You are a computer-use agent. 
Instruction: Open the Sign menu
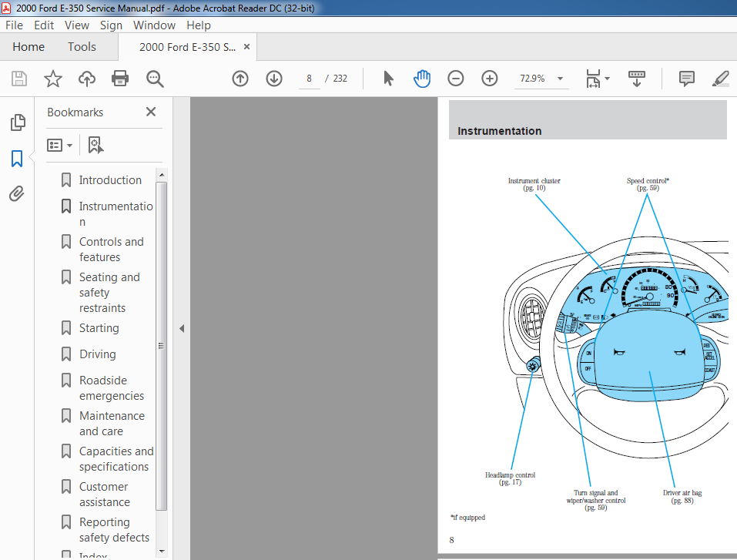pos(111,25)
